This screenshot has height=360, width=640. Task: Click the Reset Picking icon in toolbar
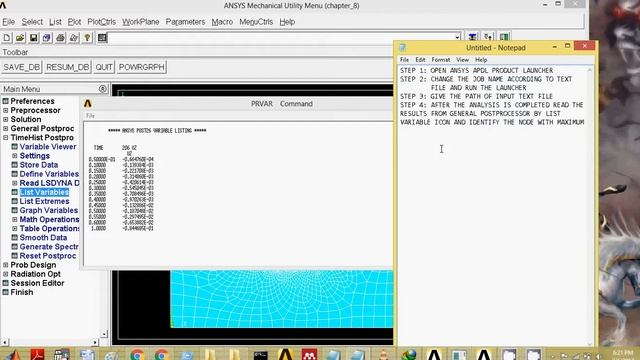pyautogui.click(x=488, y=37)
